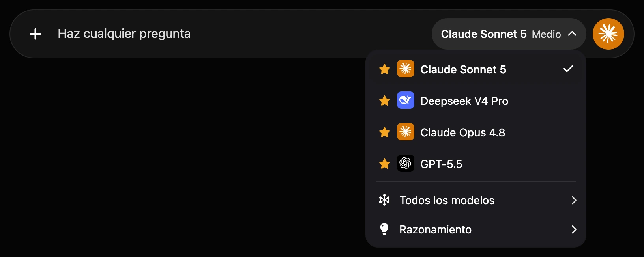Screen dimensions: 644x257
Task: Toggle the favorite star next to GPT-5.5
Action: pos(384,164)
